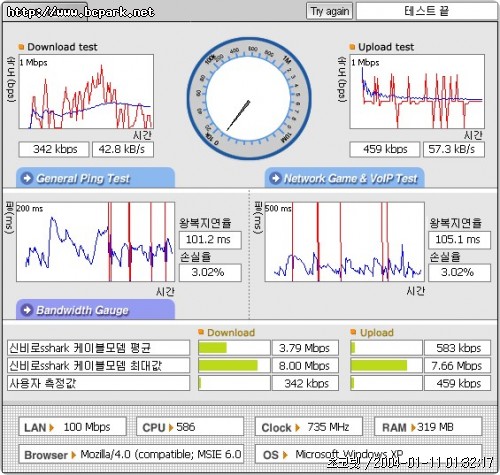Click the Upload test graph

coord(417,92)
